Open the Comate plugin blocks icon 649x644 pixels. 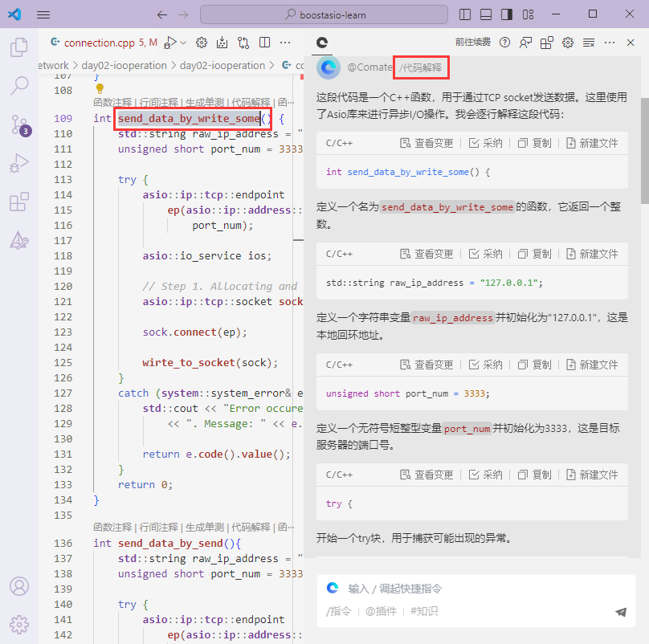547,43
